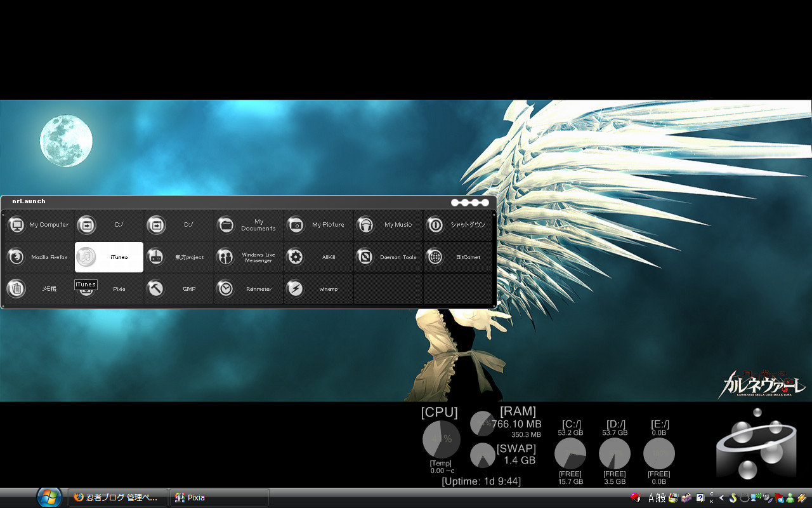Screen dimensions: 812x508
Task: Click the D:/ free space '3.5 GB'
Action: point(615,482)
